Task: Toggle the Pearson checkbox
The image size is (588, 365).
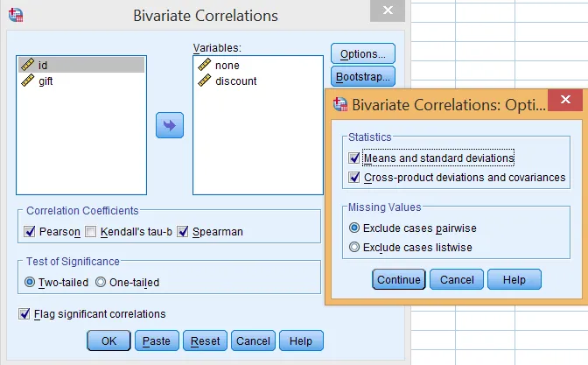Action: [29, 231]
